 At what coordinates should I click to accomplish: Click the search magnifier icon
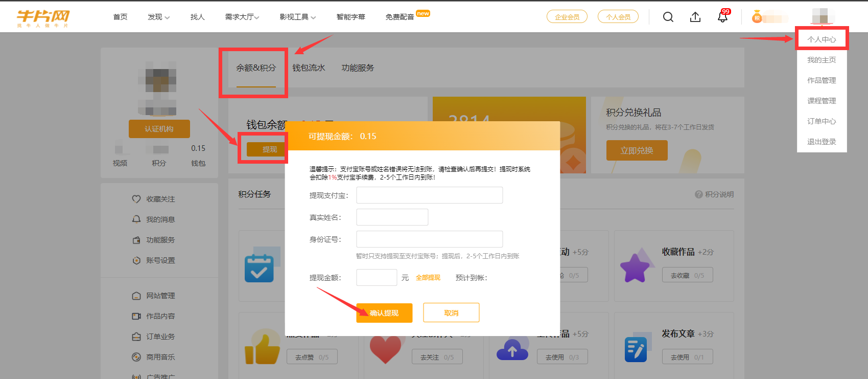point(668,17)
